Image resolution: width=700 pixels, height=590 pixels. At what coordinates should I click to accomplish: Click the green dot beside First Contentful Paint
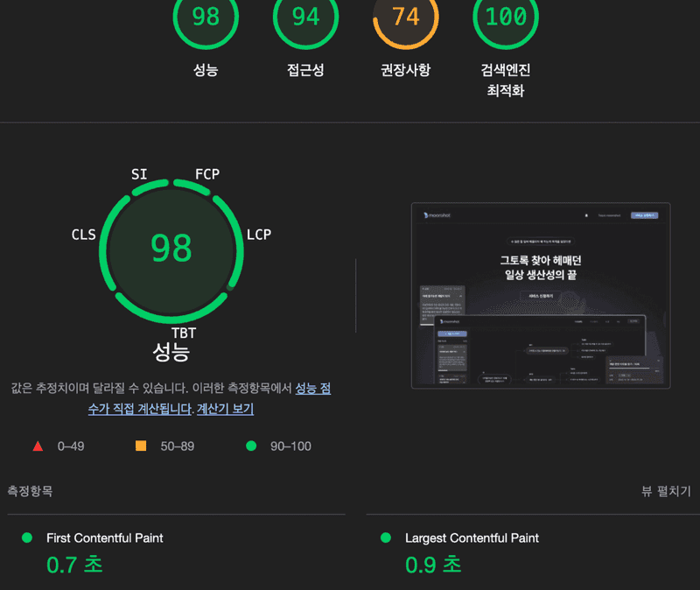25,538
